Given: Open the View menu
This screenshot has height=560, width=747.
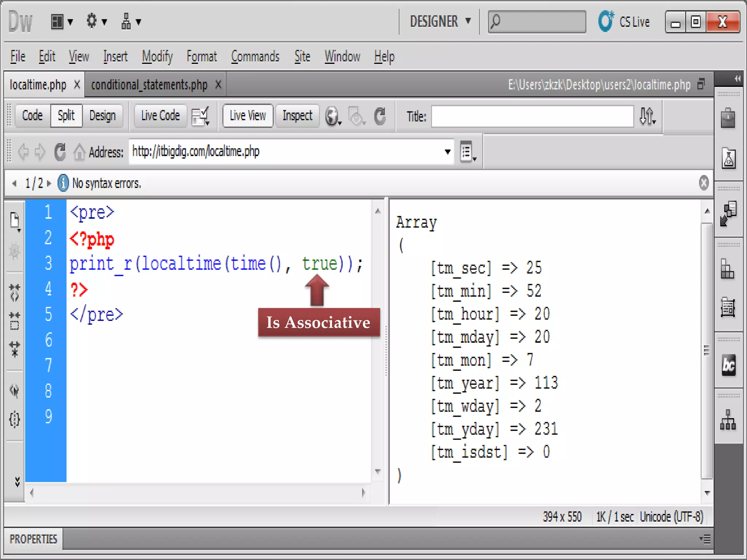Looking at the screenshot, I should coord(79,57).
